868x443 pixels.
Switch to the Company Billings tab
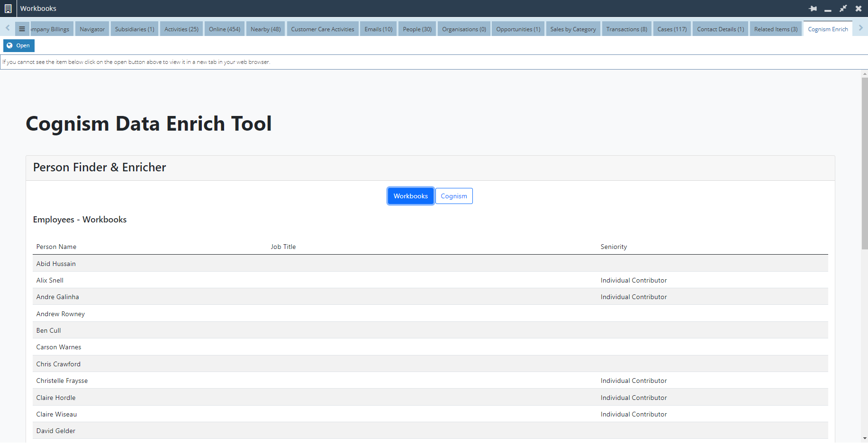[52, 29]
